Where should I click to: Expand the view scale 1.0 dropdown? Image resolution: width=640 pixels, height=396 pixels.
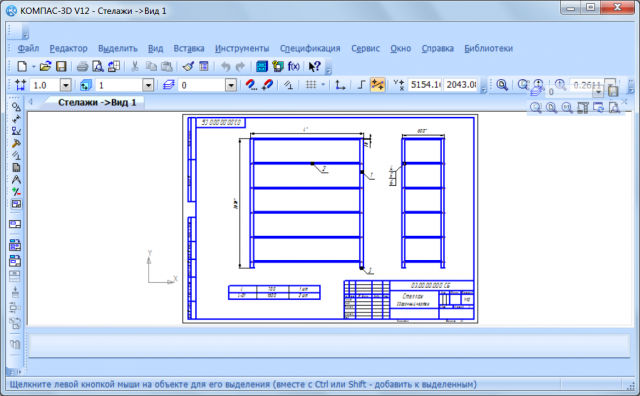pos(66,85)
